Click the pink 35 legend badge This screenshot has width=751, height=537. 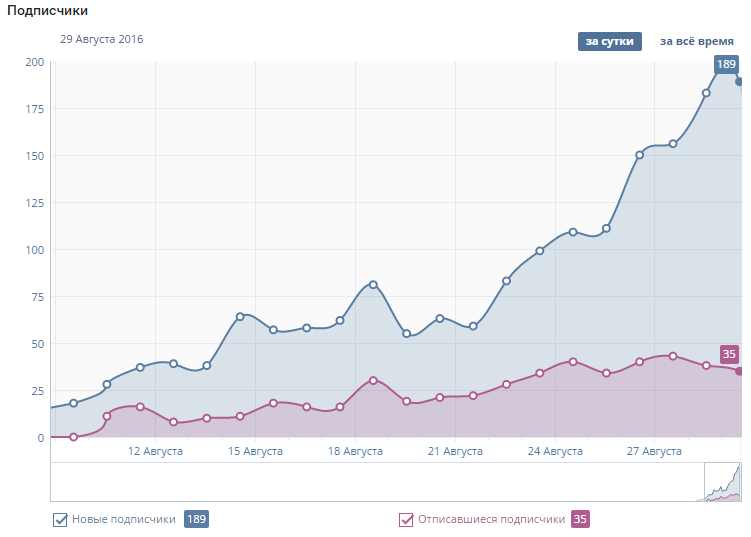click(580, 519)
